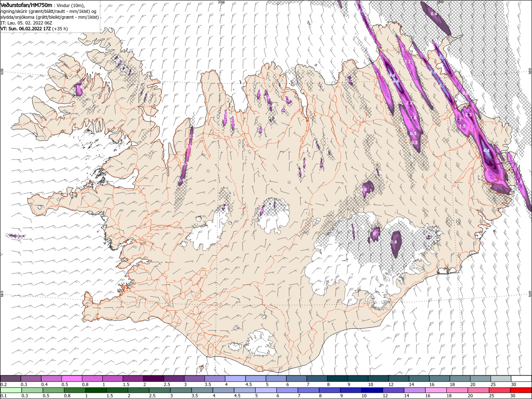
Task: Select the dusky purple swatch at '0.2' in the upper legend row
Action: [10, 379]
